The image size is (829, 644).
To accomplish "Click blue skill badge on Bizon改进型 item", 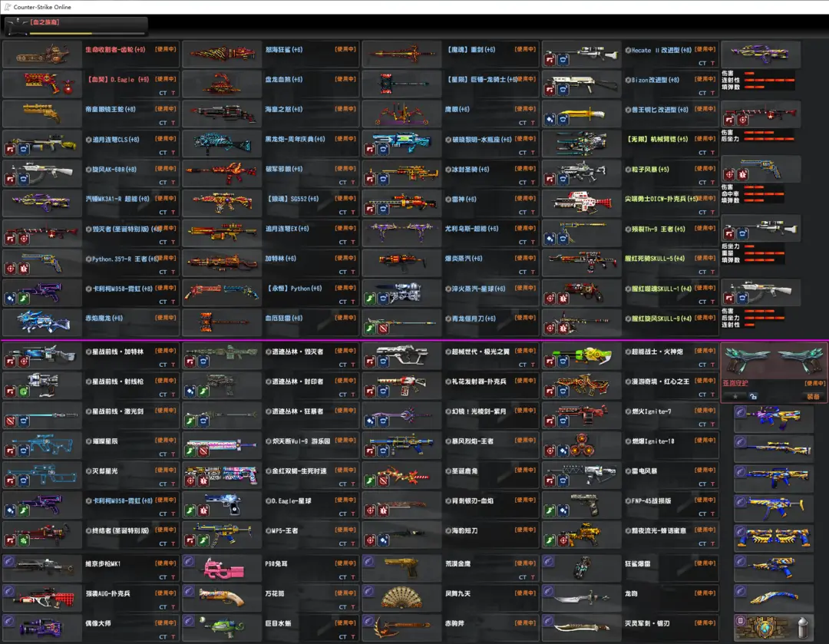I will 563,90.
